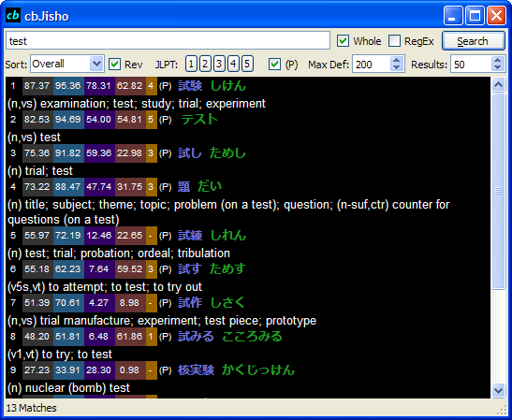Toggle JLPT level 1 filter button
512x420 pixels.
point(191,64)
